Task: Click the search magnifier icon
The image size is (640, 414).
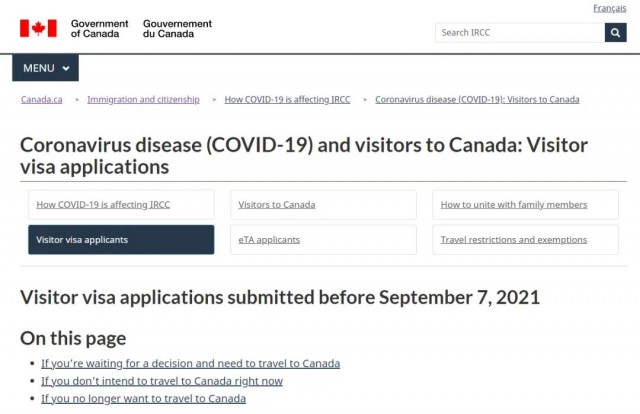Action: click(x=615, y=32)
